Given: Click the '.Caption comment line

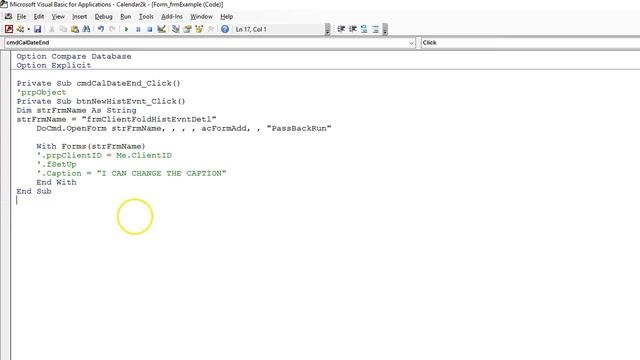Looking at the screenshot, I should 131,173.
